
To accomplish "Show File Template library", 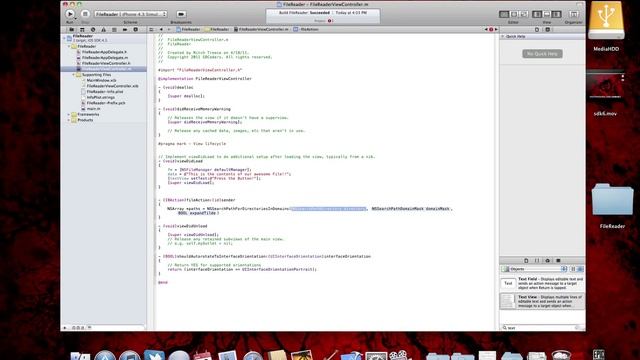I will [526, 260].
